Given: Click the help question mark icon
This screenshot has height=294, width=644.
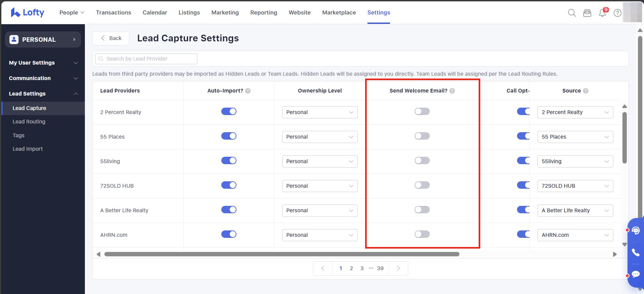Looking at the screenshot, I should pyautogui.click(x=617, y=13).
